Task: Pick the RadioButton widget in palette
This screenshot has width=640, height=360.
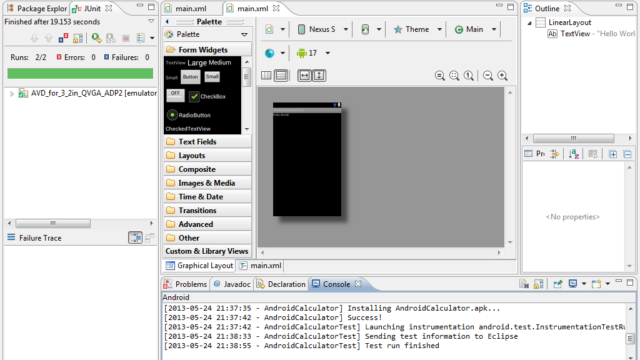Action: pos(189,115)
